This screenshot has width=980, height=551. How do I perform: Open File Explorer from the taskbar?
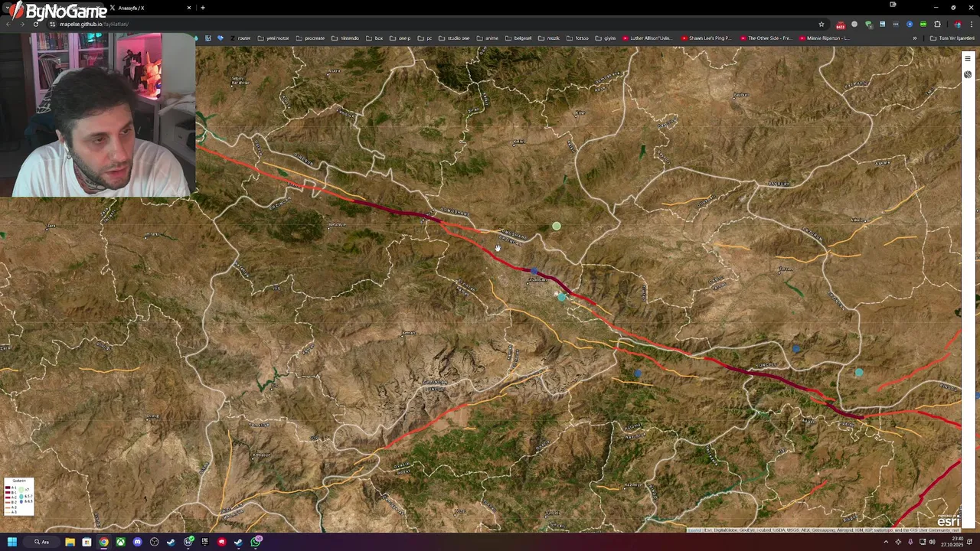point(70,542)
